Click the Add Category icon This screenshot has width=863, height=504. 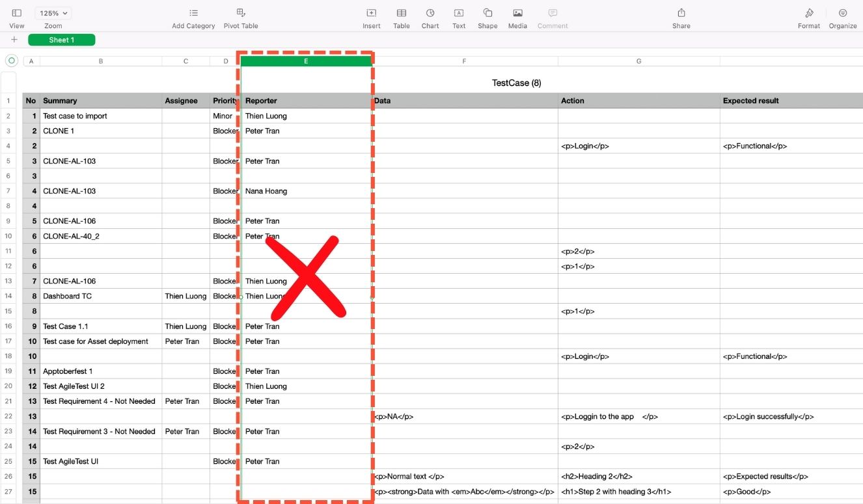pyautogui.click(x=193, y=14)
